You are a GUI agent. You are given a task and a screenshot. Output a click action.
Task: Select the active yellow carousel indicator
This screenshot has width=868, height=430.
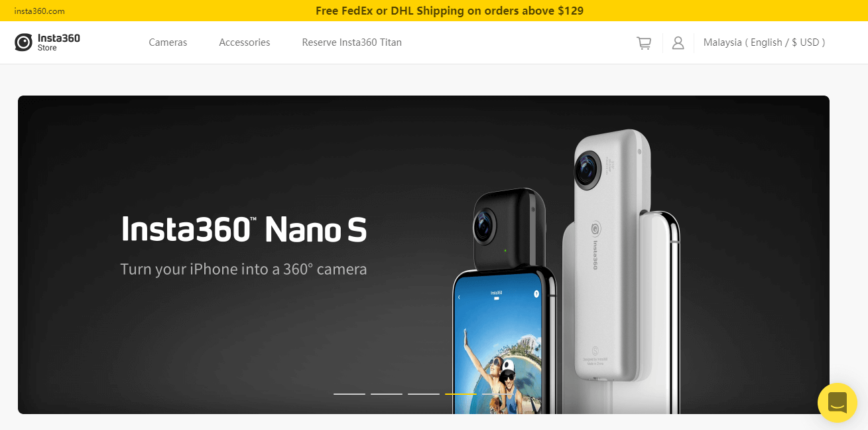[x=461, y=394]
